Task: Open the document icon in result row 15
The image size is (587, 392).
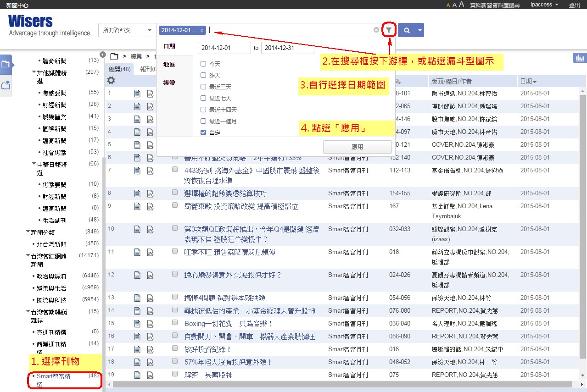Action: pos(137,324)
